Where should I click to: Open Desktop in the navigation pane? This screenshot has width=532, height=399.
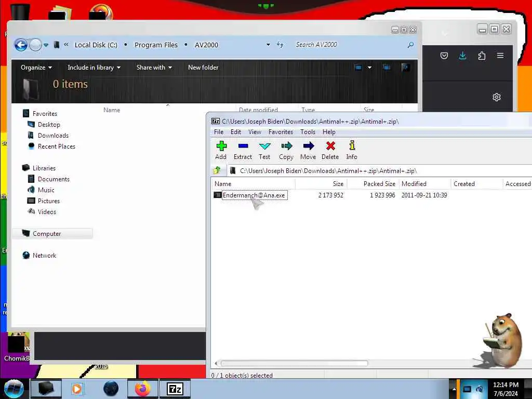49,125
